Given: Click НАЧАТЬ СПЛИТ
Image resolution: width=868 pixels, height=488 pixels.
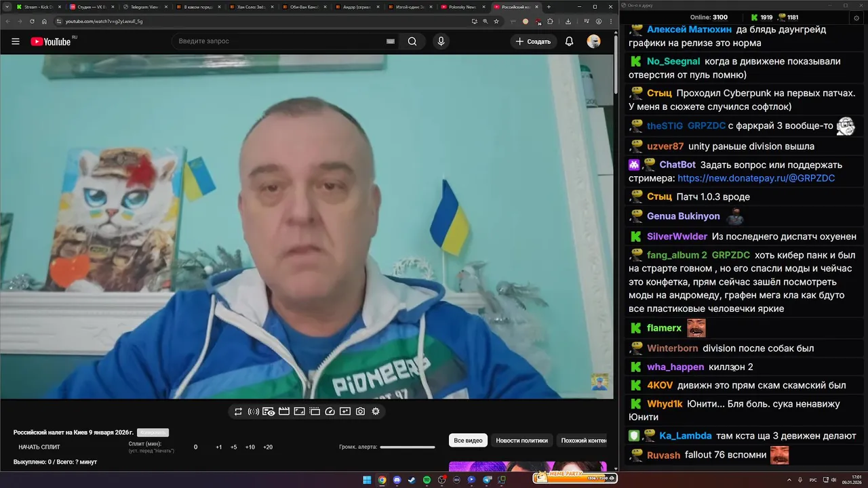Looking at the screenshot, I should coord(39,447).
